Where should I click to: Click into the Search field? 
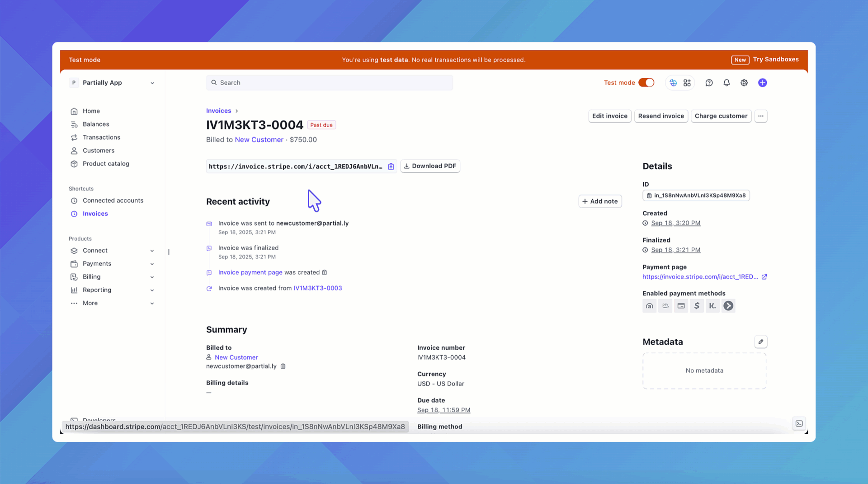click(x=329, y=83)
